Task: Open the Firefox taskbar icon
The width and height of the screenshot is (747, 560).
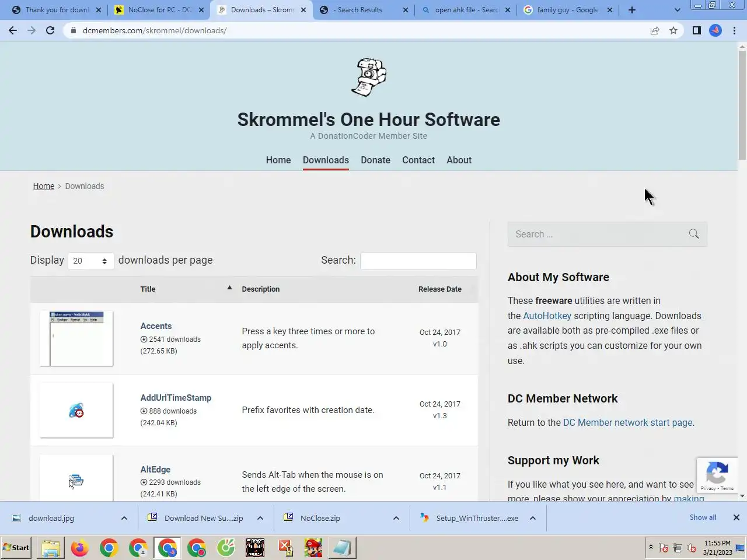Action: [x=79, y=548]
